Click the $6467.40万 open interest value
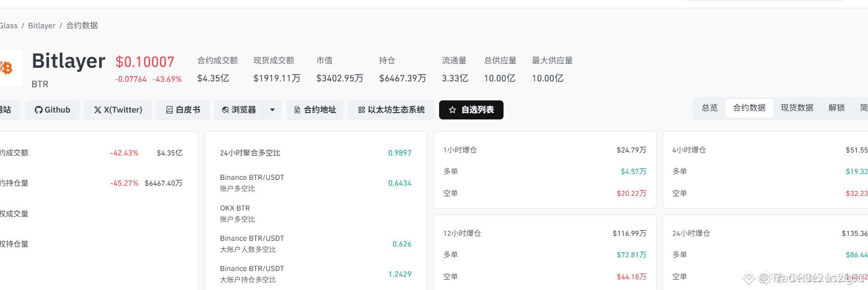The width and height of the screenshot is (868, 290). click(163, 183)
